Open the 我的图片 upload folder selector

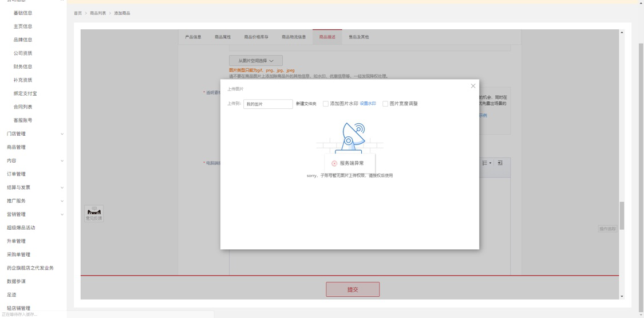[268, 104]
